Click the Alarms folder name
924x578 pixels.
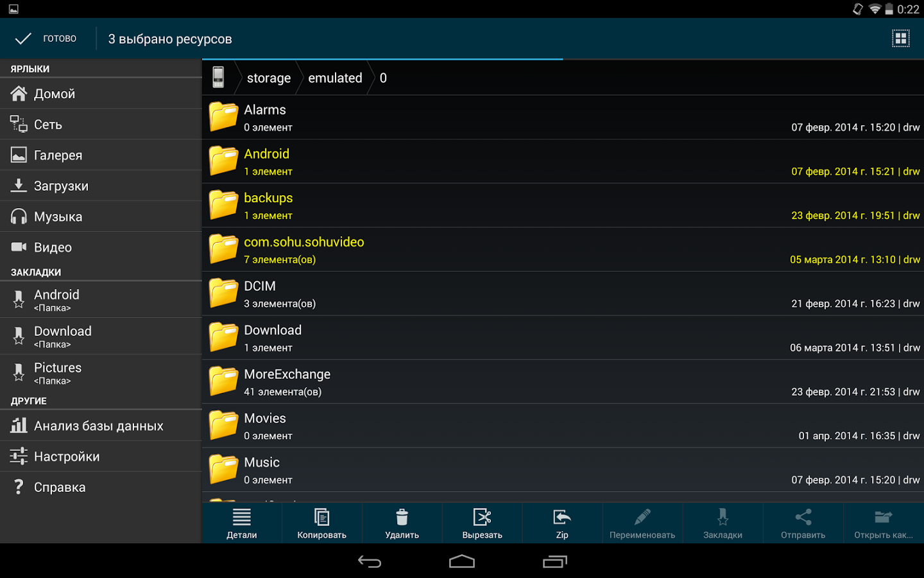[265, 110]
